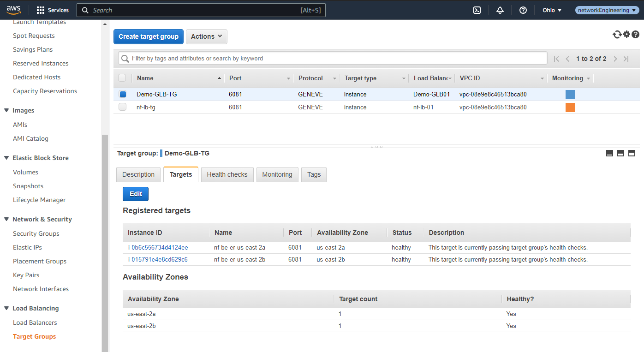Screen dimensions: 644x352
Task: Open the notifications bell
Action: click(x=500, y=10)
